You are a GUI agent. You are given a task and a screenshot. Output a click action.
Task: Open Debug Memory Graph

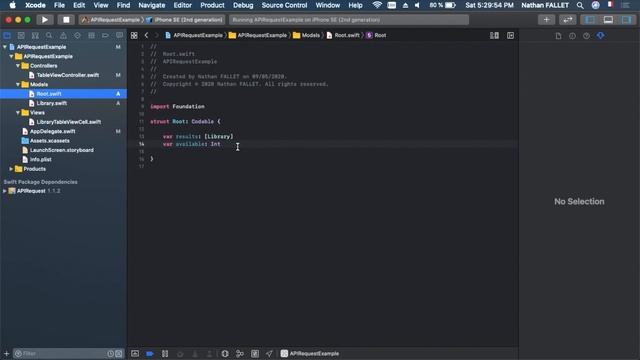(x=240, y=353)
